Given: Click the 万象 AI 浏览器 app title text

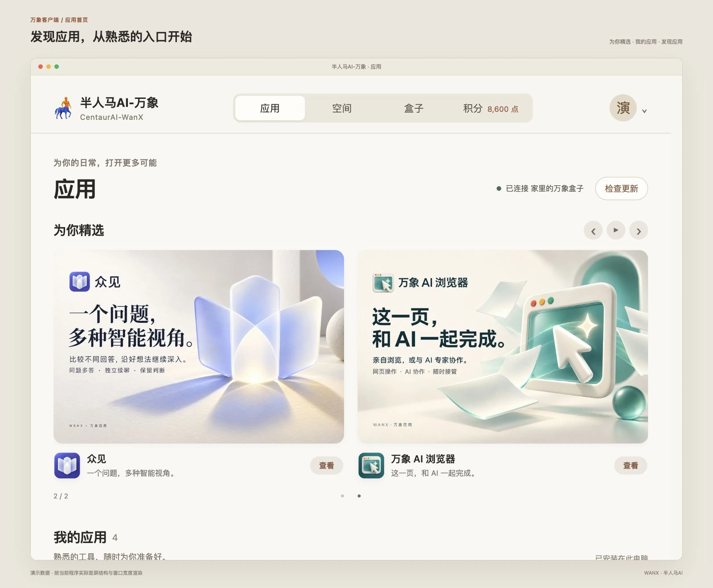Looking at the screenshot, I should [x=423, y=459].
